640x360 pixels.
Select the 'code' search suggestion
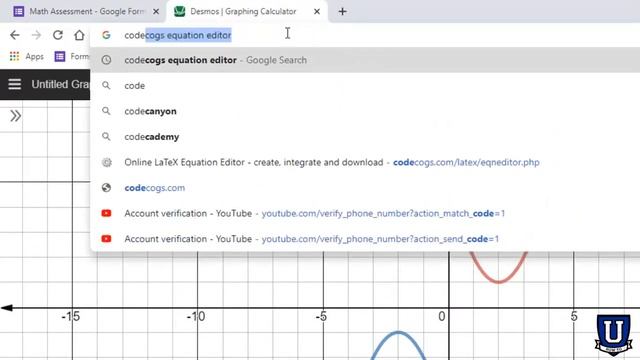point(365,86)
